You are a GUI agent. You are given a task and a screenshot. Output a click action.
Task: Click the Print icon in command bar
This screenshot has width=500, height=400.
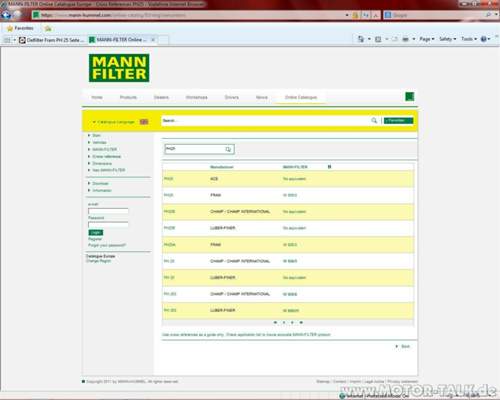point(405,39)
